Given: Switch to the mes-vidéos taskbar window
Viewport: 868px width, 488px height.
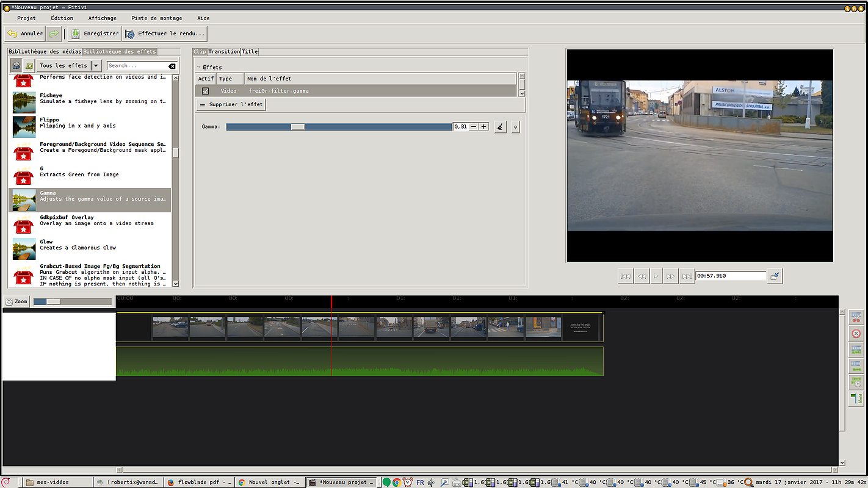Looking at the screenshot, I should coord(57,482).
